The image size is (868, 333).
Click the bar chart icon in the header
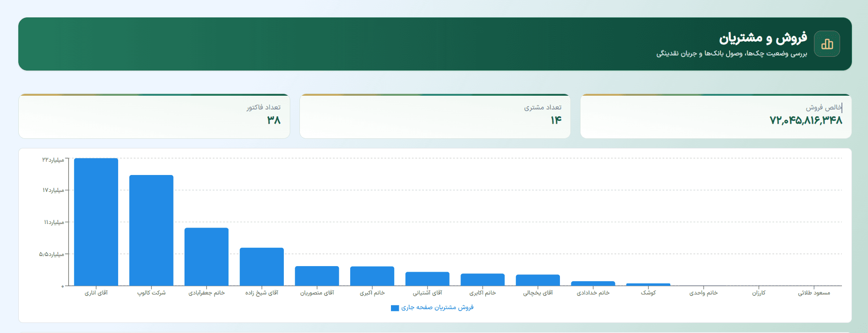coord(827,44)
